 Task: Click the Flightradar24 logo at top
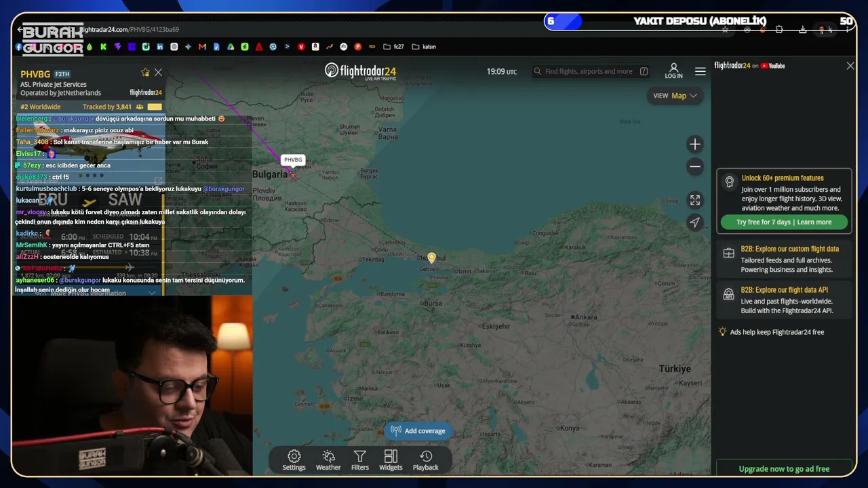coord(360,71)
